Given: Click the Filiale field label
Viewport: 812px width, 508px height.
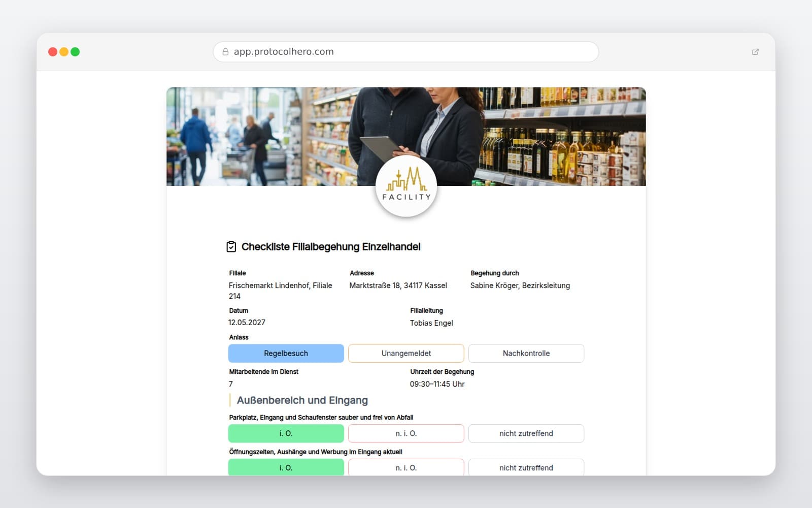Looking at the screenshot, I should [238, 273].
